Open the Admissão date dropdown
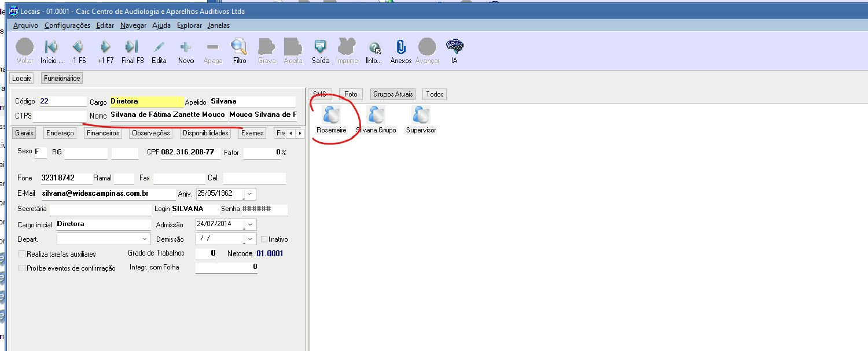The width and height of the screenshot is (868, 351). coord(250,224)
